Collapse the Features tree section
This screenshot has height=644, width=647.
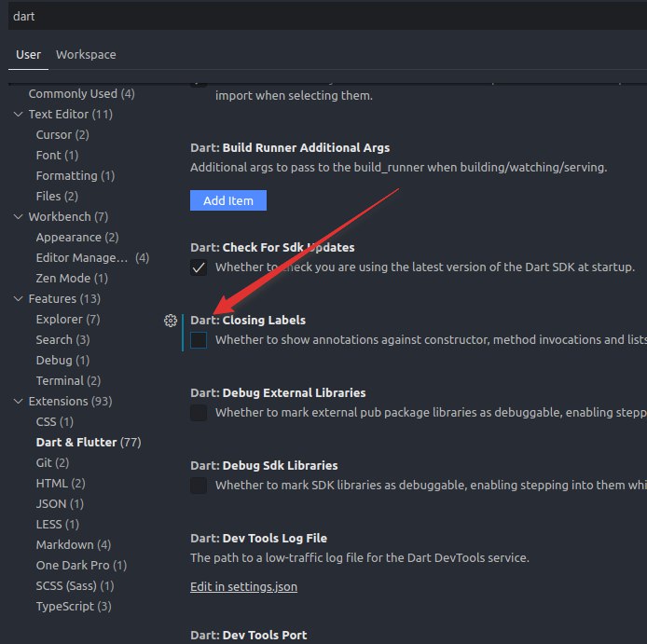coord(18,298)
